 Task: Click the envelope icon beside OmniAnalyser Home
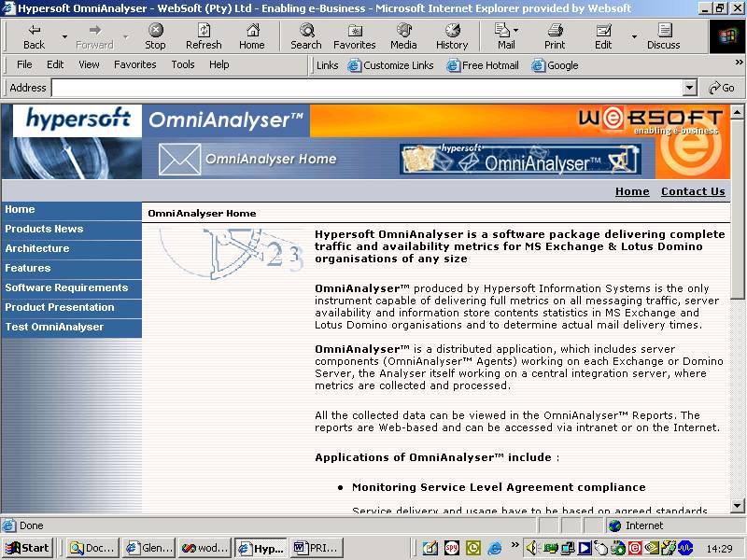point(179,159)
